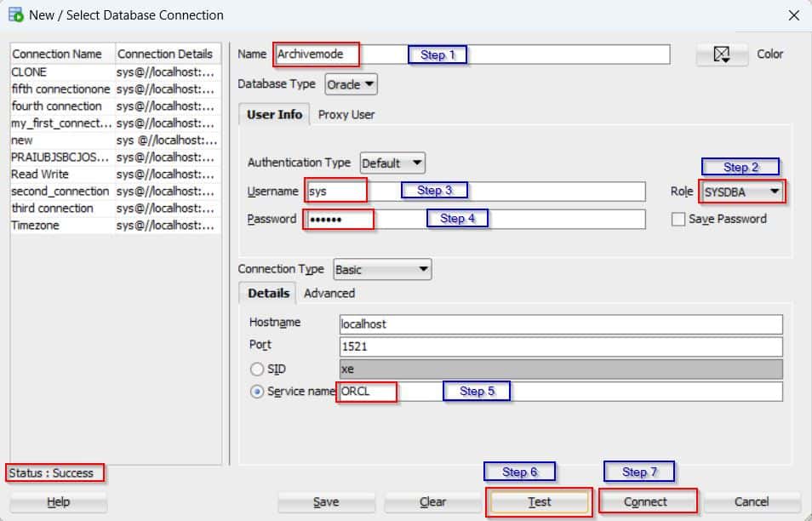This screenshot has height=521, width=812.
Task: Switch to the Advanced tab
Action: pyautogui.click(x=329, y=293)
